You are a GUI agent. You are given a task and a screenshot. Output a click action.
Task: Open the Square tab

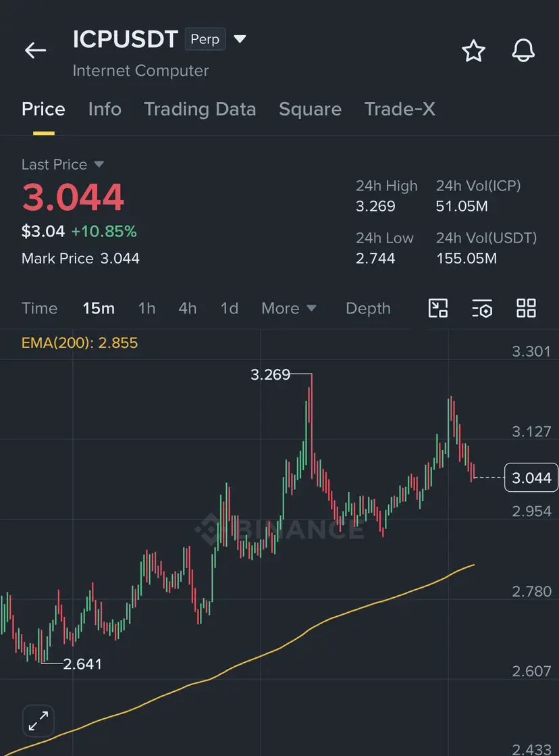[311, 109]
